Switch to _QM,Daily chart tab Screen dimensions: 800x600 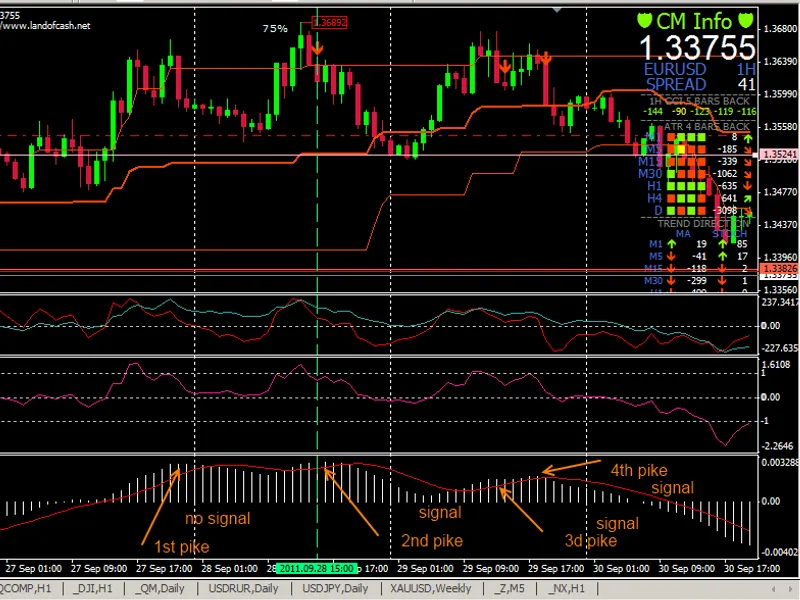click(x=159, y=588)
